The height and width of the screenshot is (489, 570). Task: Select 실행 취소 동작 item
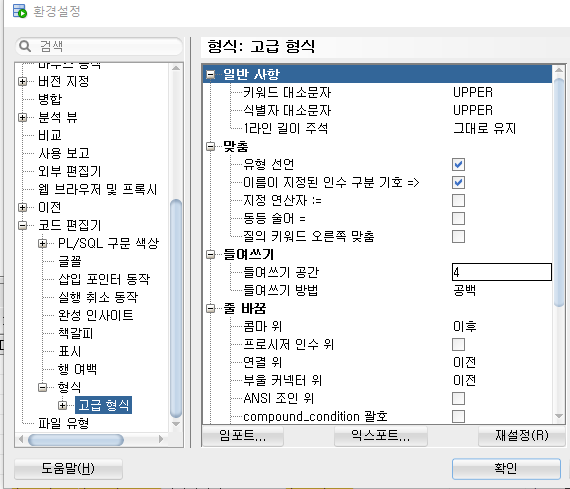click(x=98, y=297)
